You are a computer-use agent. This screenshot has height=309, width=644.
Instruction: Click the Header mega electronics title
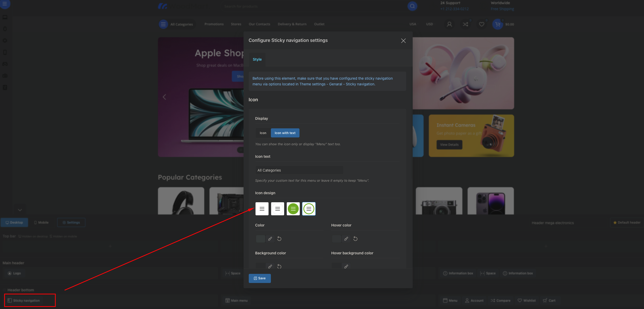553,223
